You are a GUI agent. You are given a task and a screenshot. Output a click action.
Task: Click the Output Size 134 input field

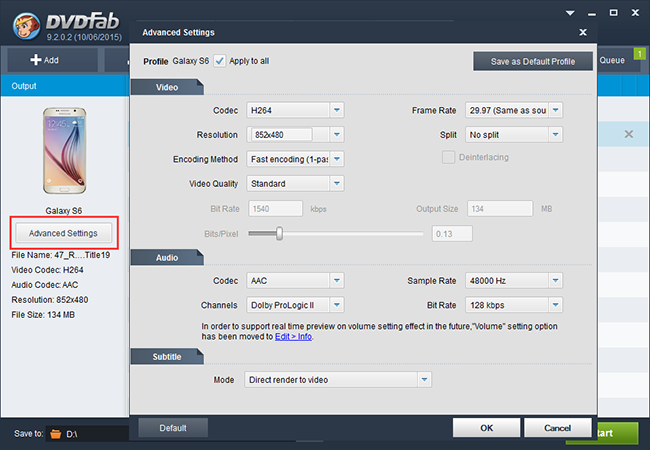click(x=500, y=208)
